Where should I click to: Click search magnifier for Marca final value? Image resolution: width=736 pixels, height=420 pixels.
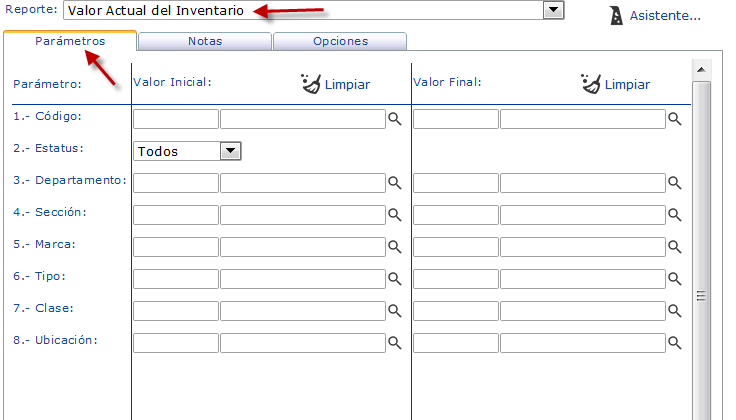click(x=675, y=247)
